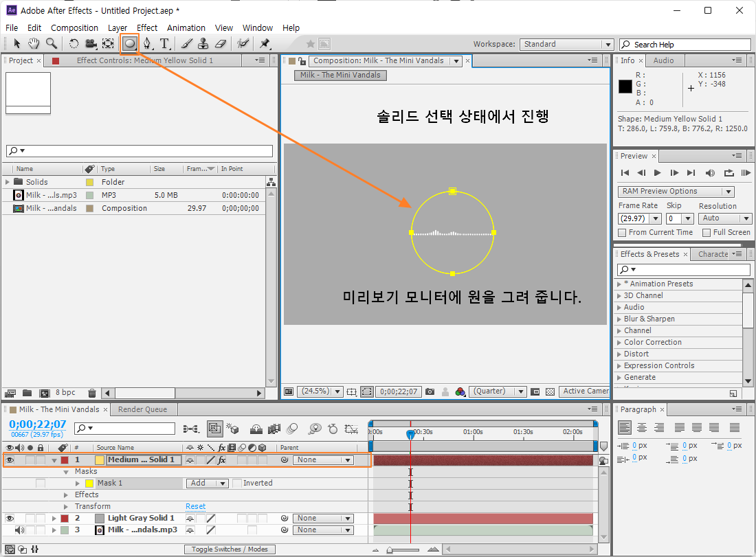Mute audio of Milk mp3 layer

point(19,530)
